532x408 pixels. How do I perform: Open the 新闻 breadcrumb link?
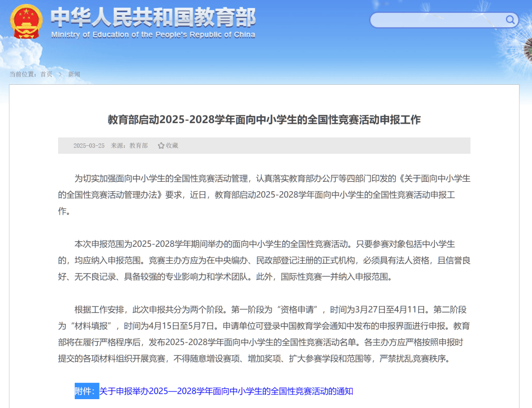point(74,74)
